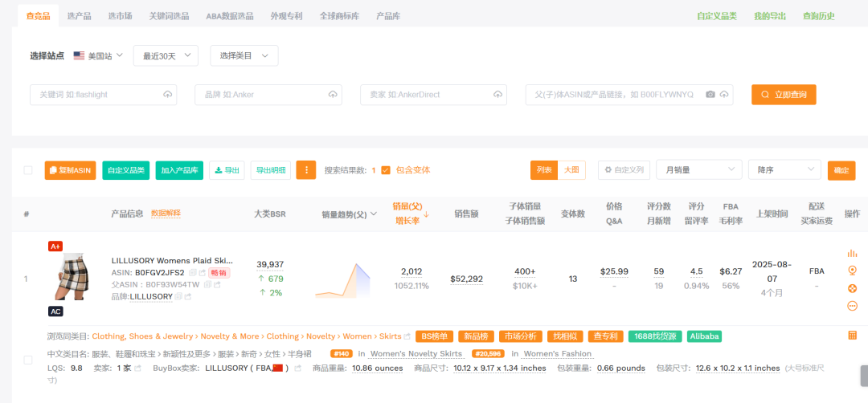
Task: Open the external link icon after the BuyBox seller
Action: click(298, 368)
